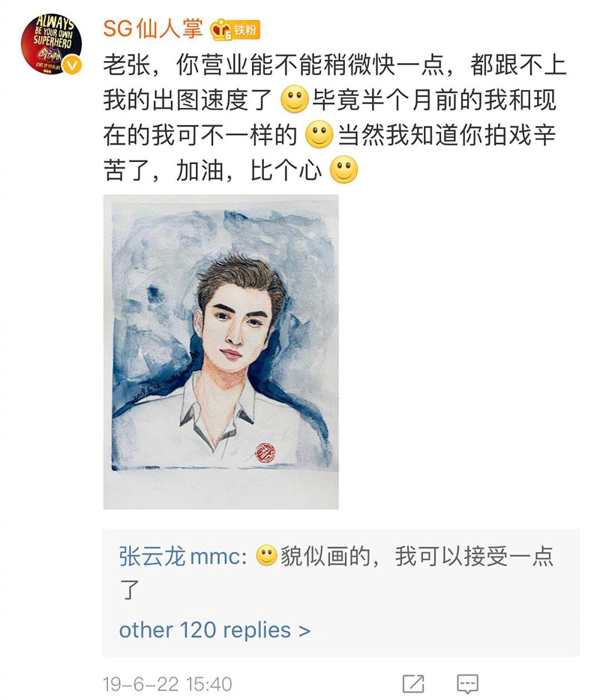Expand other 120 replies
Image resolution: width=600 pixels, height=700 pixels.
214,630
